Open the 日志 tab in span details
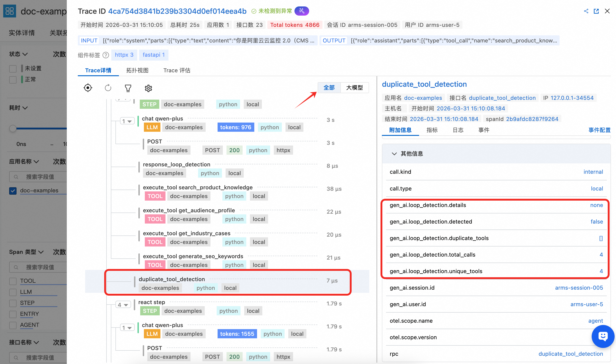The height and width of the screenshot is (364, 616). pos(458,130)
